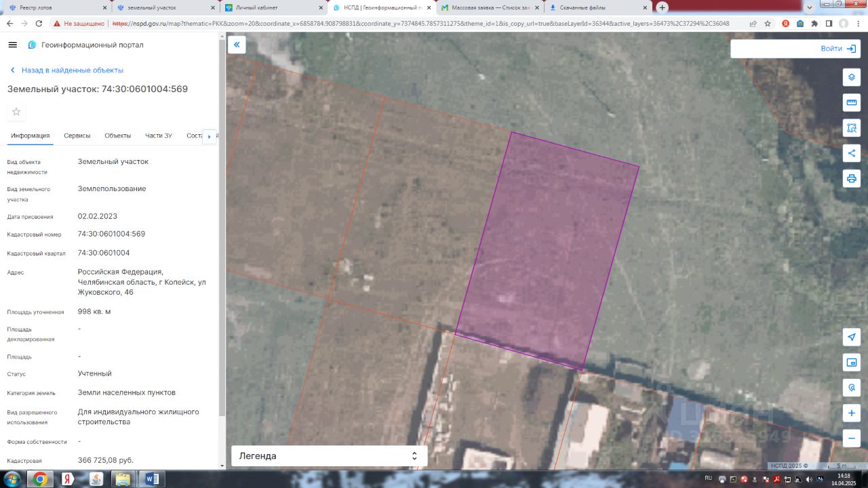The image size is (868, 488).
Task: Click the date 02.02.2023 value
Action: (x=98, y=216)
